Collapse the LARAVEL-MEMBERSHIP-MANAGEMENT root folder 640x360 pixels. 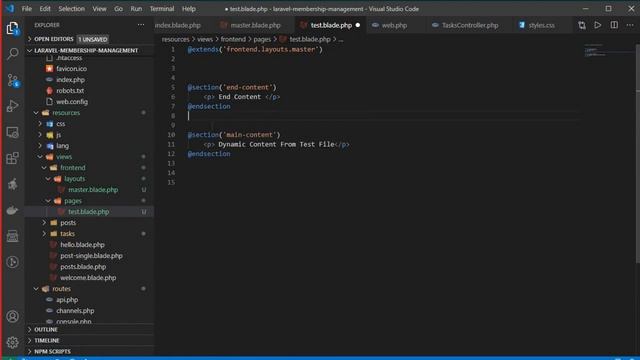click(x=86, y=50)
